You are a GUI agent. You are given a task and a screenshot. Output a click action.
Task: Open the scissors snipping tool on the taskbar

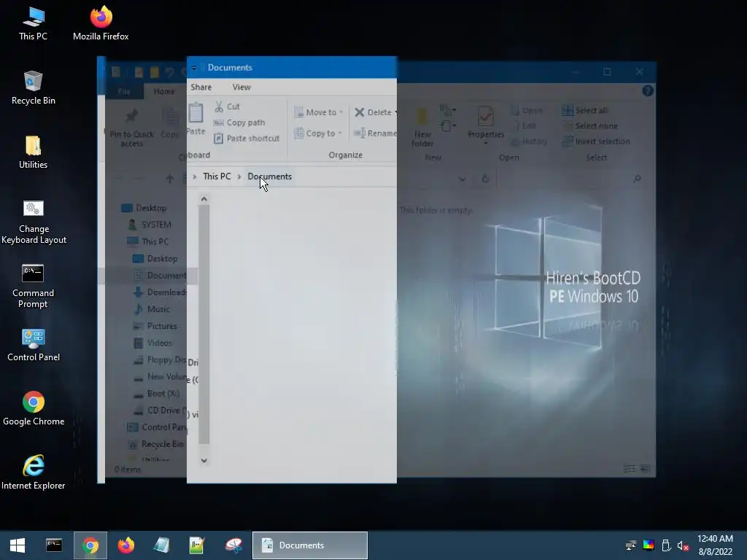(x=233, y=545)
